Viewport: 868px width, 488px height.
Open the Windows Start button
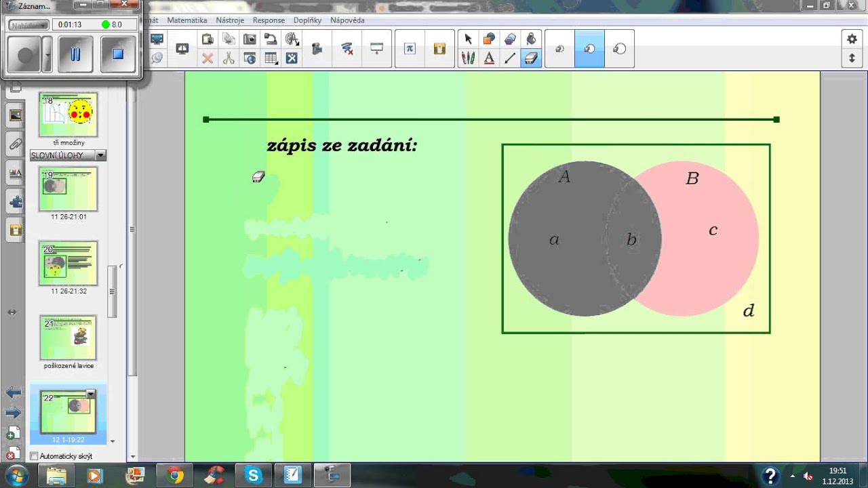tap(15, 474)
